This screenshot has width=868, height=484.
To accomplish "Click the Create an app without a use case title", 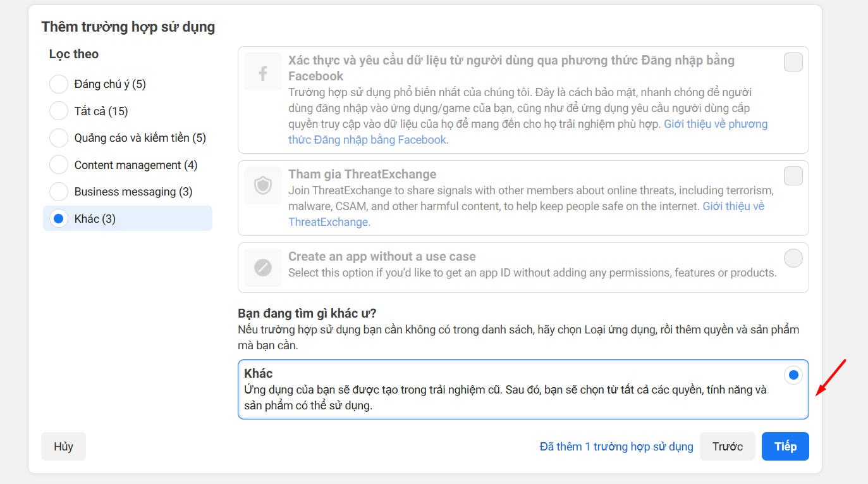I will pos(382,256).
